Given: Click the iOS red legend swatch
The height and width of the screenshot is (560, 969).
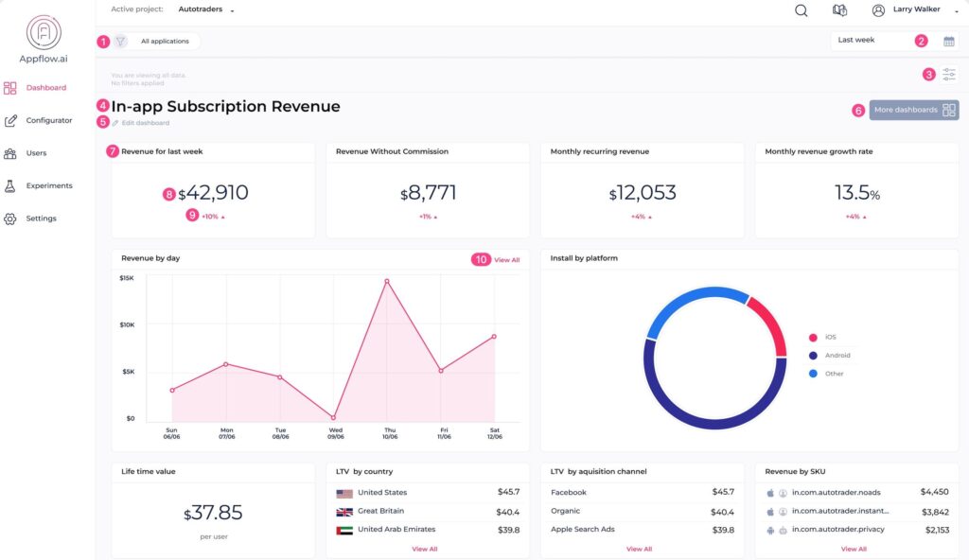Looking at the screenshot, I should coord(813,338).
